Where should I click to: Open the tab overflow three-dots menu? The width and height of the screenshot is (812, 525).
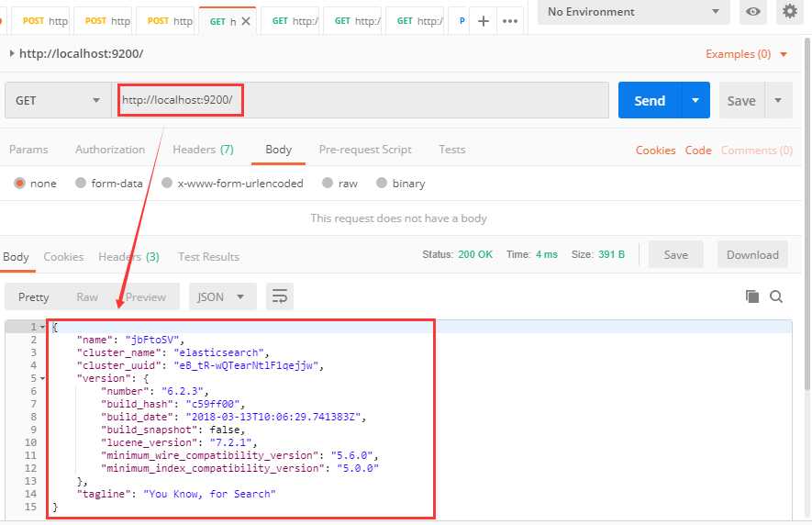click(x=510, y=21)
